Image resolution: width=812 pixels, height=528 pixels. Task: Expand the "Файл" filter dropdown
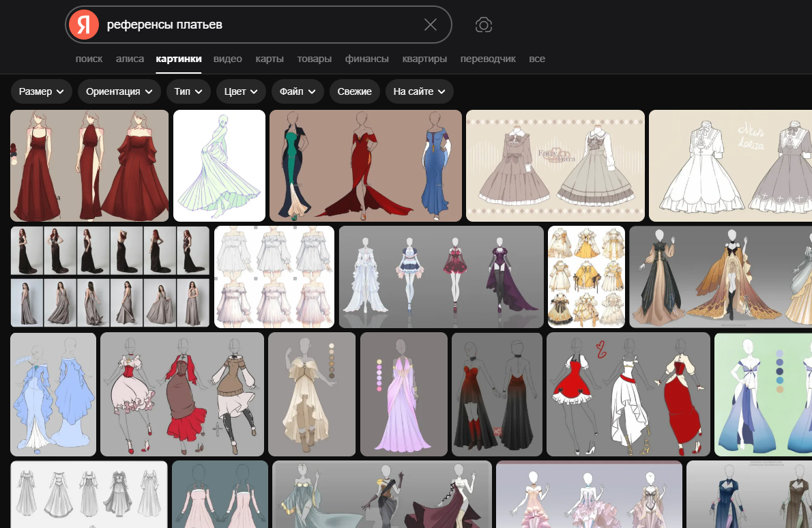pos(298,91)
